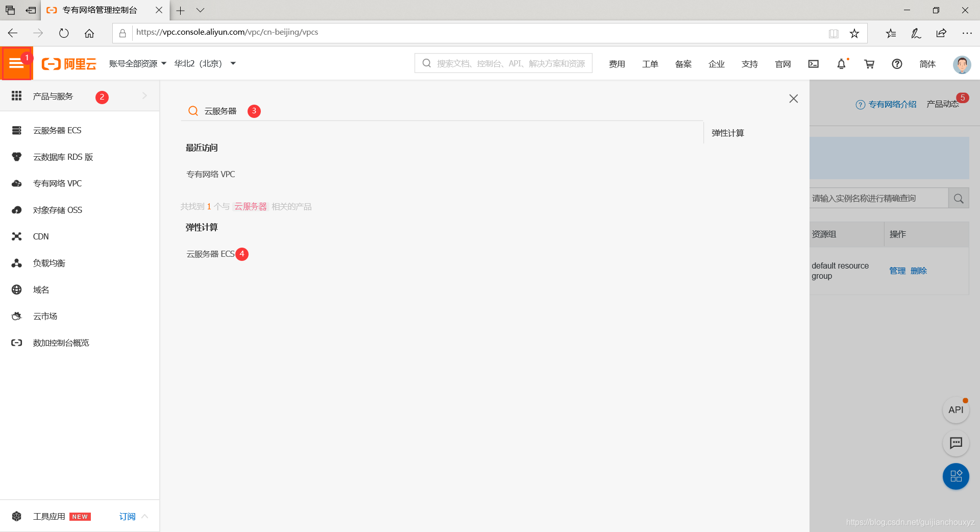Open recently visited 专有网络 VPC
Screen dimensions: 980x532
click(x=210, y=174)
